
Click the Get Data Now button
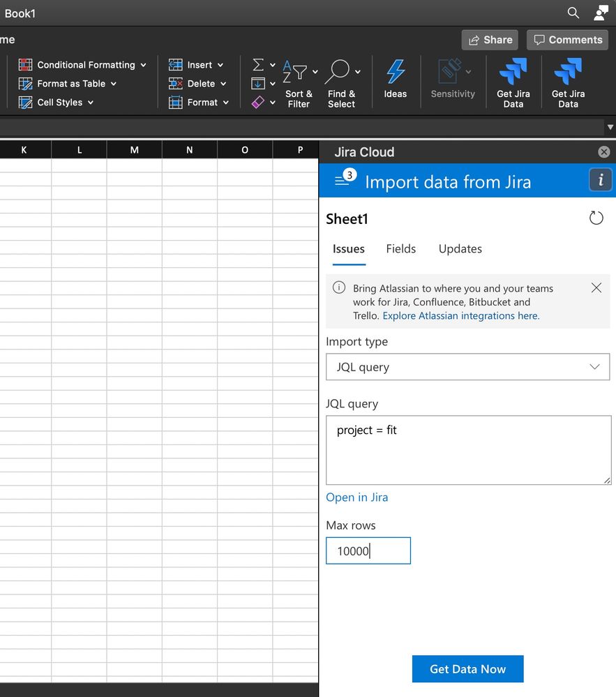pyautogui.click(x=467, y=668)
